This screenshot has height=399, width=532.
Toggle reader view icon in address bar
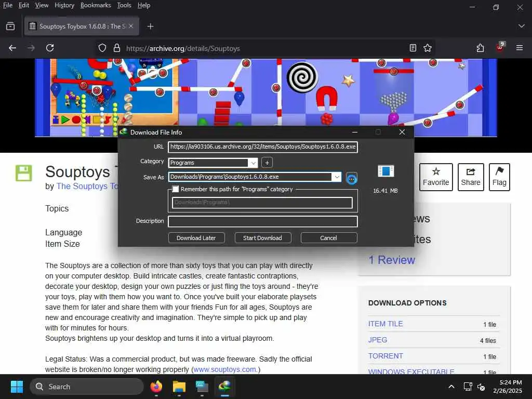click(x=413, y=48)
